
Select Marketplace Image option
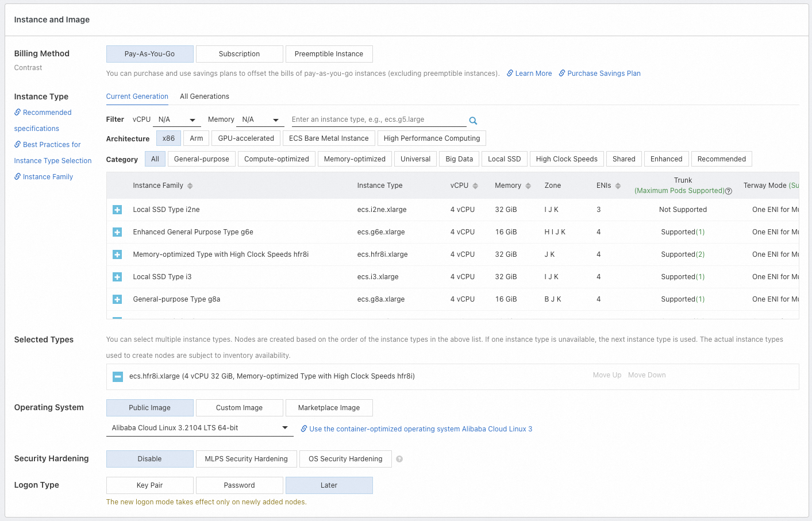pyautogui.click(x=329, y=408)
